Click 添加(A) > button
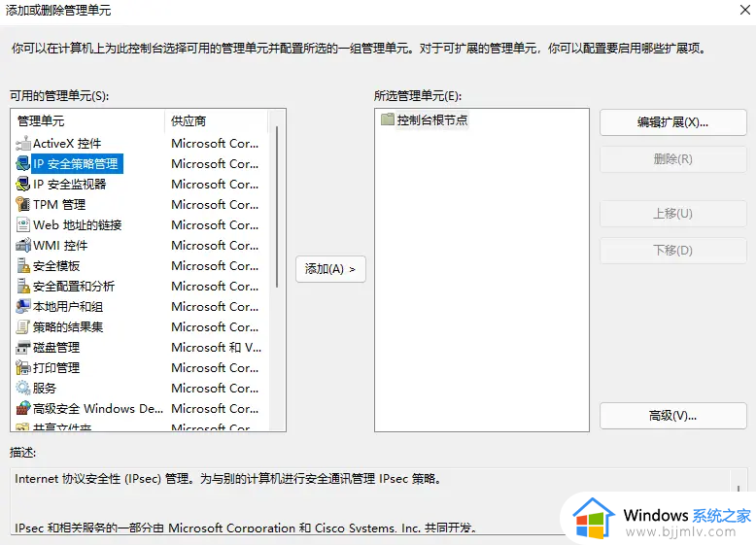 coord(330,269)
